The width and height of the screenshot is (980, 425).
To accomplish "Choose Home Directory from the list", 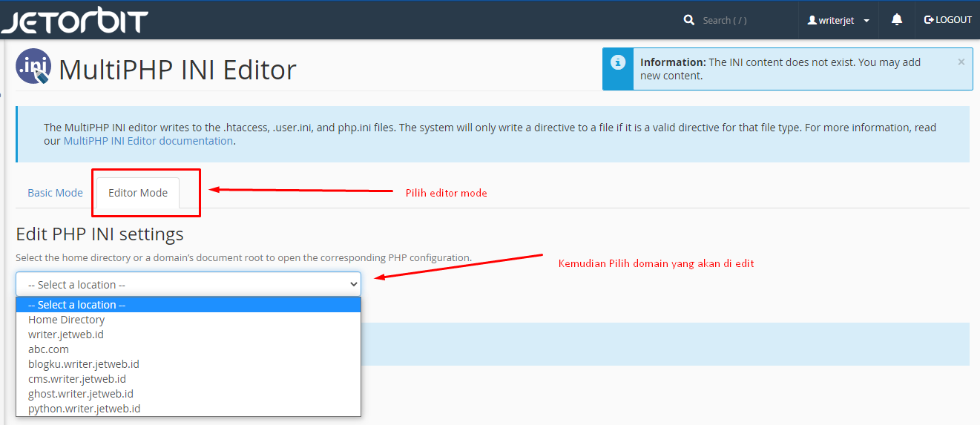I will (x=188, y=320).
